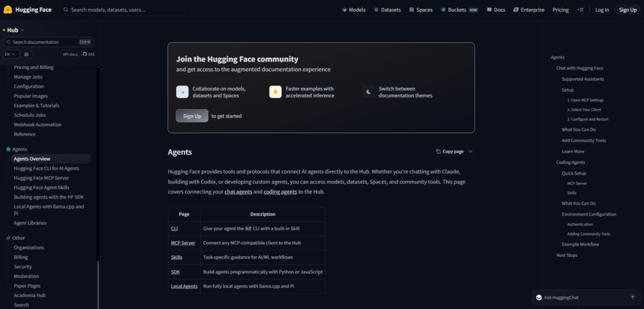Click the Agents section icon in sidebar

coord(8,149)
